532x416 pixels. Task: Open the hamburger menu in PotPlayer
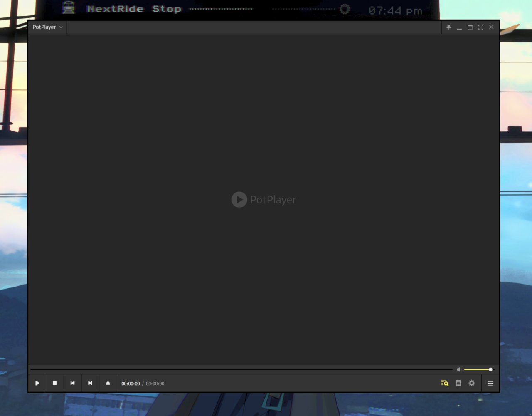[x=490, y=383]
